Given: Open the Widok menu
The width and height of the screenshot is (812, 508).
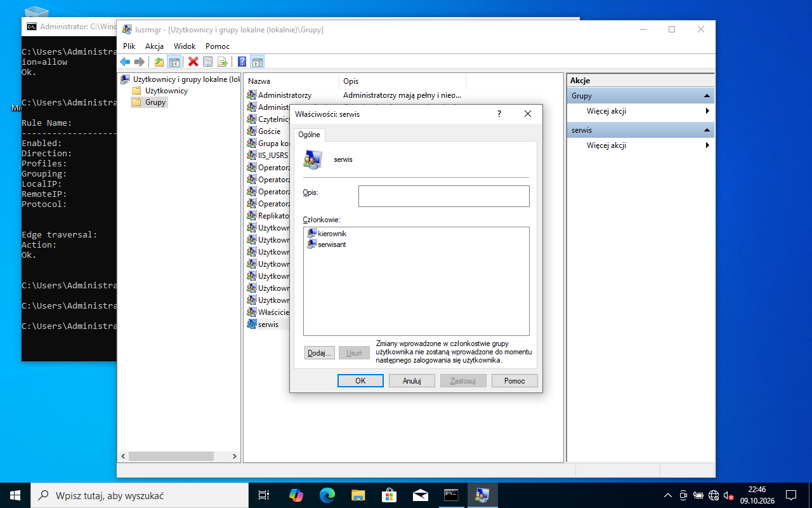Looking at the screenshot, I should click(x=185, y=46).
